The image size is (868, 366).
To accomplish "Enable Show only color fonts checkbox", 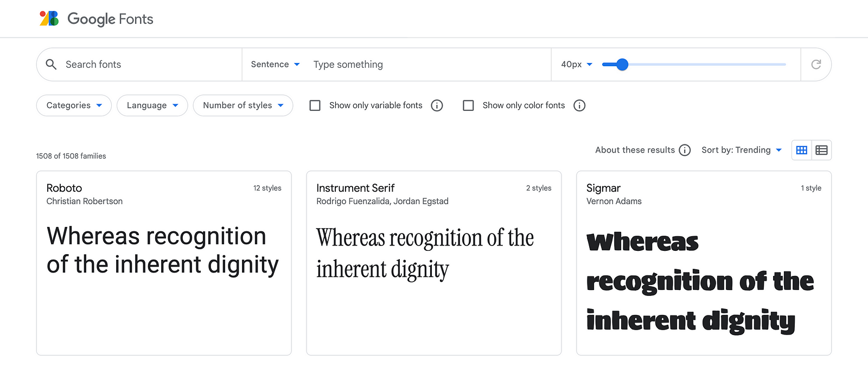I will pyautogui.click(x=468, y=105).
